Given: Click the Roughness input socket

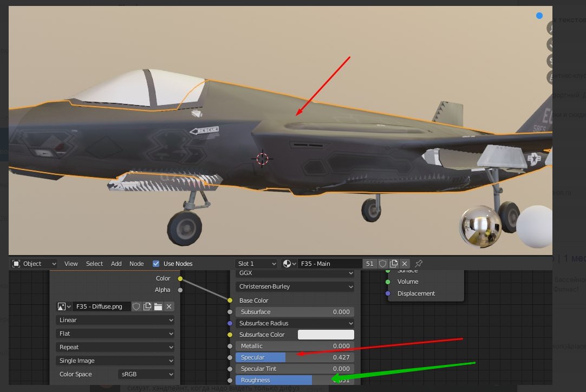Looking at the screenshot, I should pyautogui.click(x=230, y=381).
